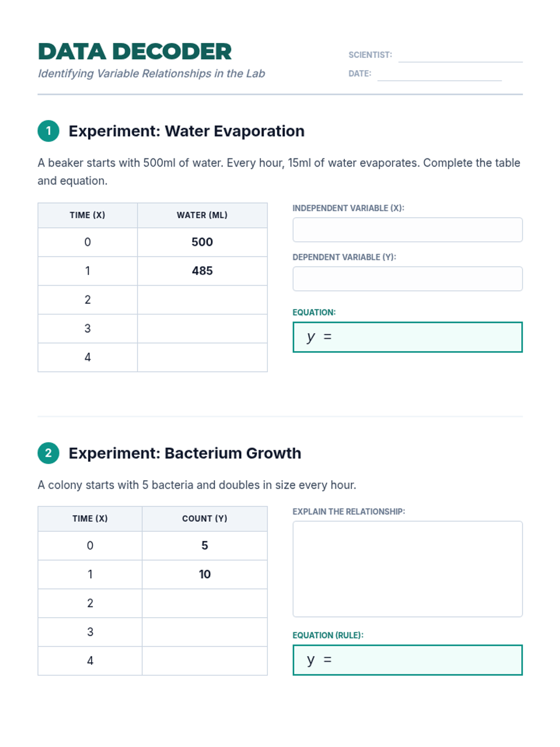The image size is (560, 747).
Task: Select the empty Water cell for time 4
Action: pos(202,358)
